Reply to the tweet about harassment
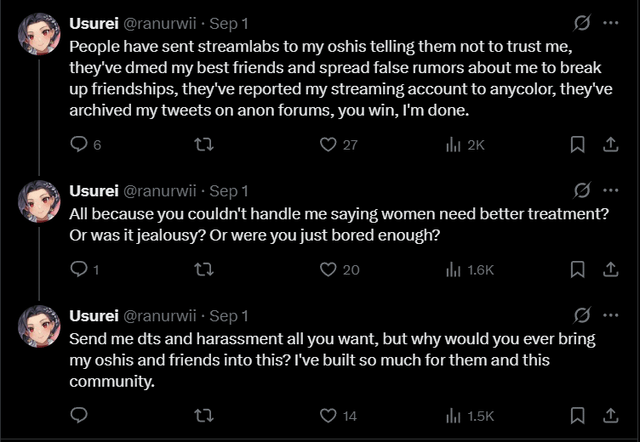 (x=81, y=415)
